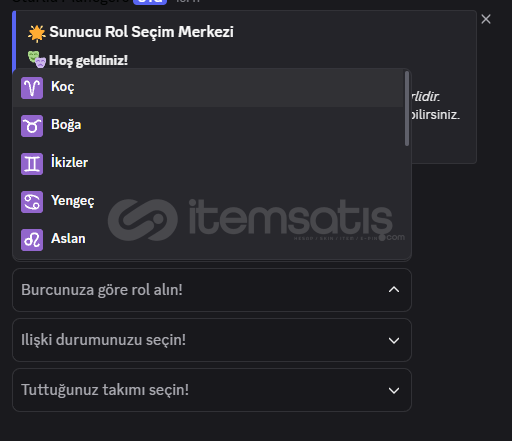Click the theater masks emoji
The height and width of the screenshot is (441, 512).
pos(37,59)
